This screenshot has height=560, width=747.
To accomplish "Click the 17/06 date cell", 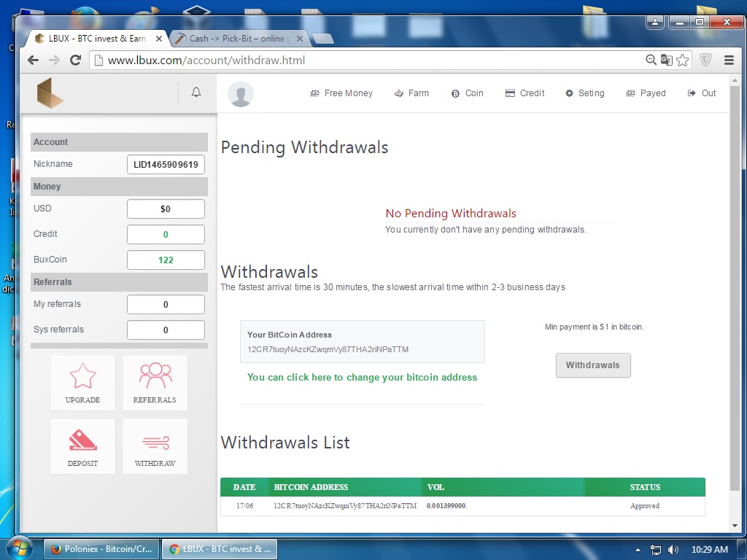I will tap(245, 506).
